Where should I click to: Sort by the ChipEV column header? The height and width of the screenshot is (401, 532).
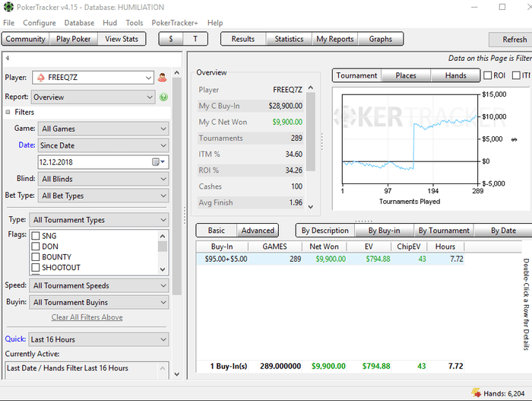(409, 247)
